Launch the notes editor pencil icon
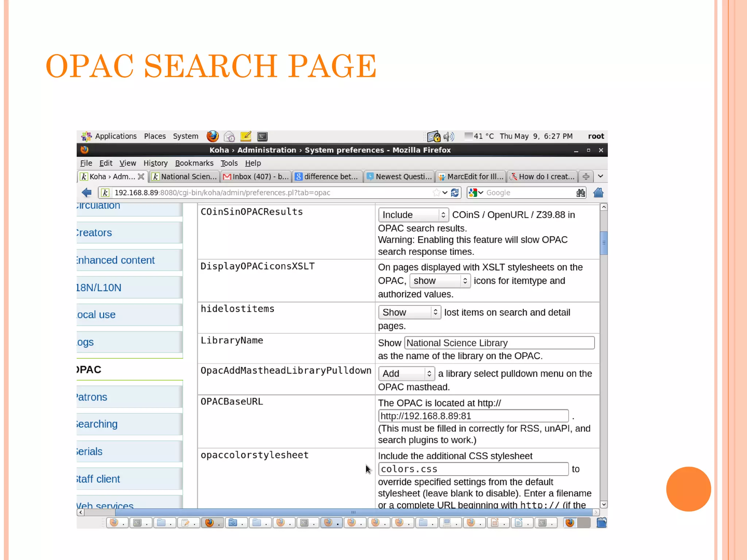747x560 pixels. click(246, 136)
